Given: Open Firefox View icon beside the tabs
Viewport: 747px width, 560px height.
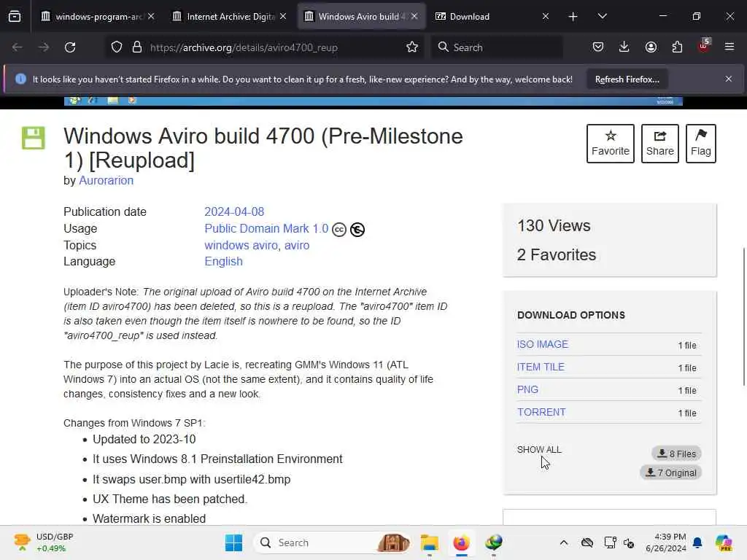Looking at the screenshot, I should point(15,17).
